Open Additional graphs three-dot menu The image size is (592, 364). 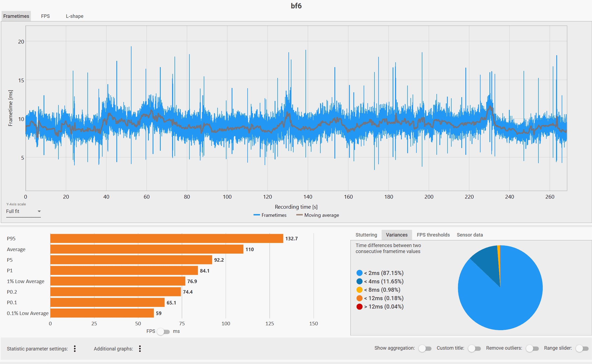(x=140, y=349)
